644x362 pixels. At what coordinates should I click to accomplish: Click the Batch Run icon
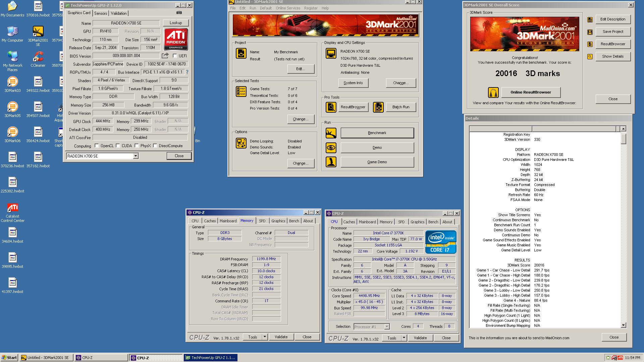coord(378,107)
